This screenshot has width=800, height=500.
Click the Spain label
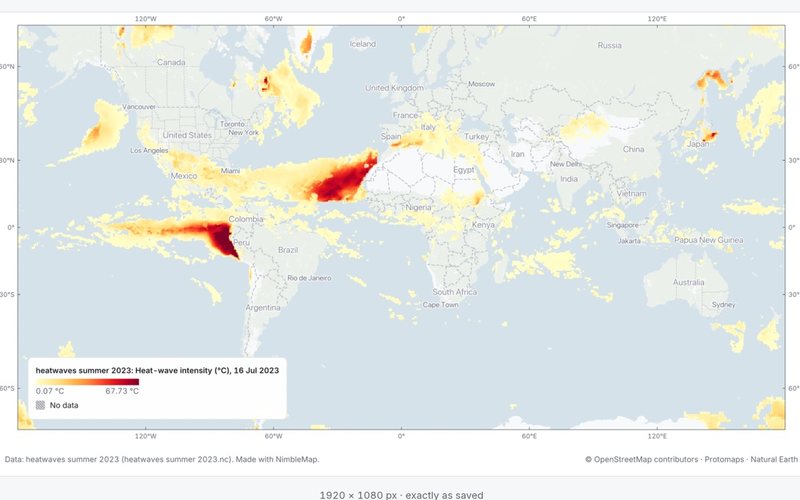[x=391, y=137]
